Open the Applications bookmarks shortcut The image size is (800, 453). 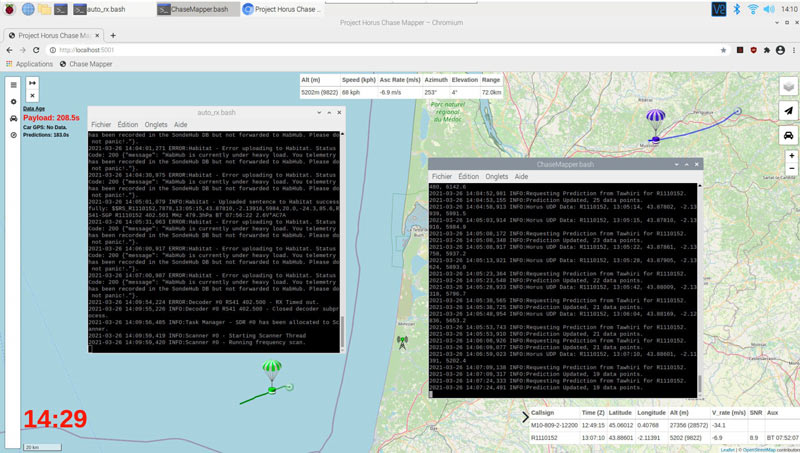29,64
